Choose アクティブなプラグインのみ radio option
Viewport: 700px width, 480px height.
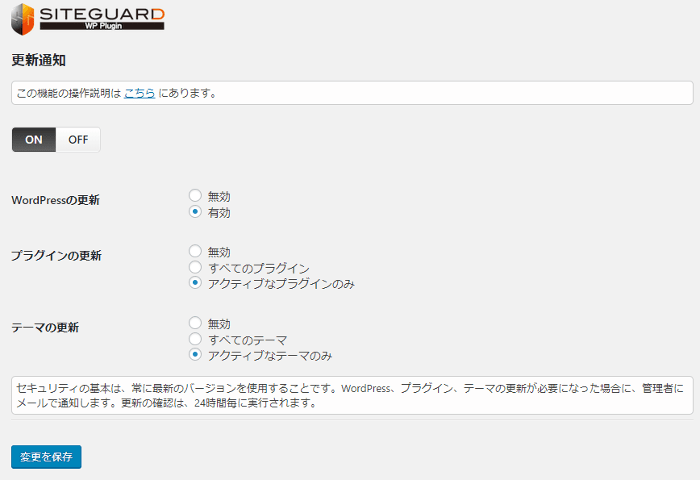[195, 283]
